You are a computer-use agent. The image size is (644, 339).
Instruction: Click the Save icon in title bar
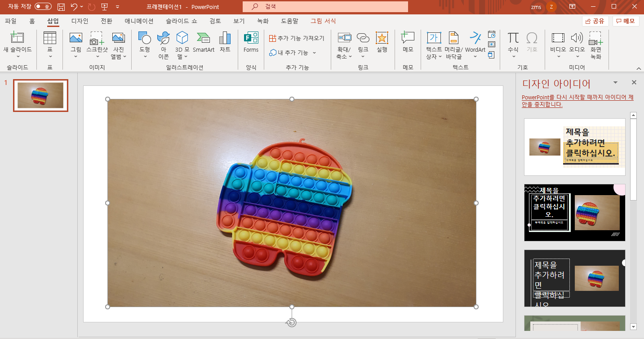pyautogui.click(x=61, y=7)
